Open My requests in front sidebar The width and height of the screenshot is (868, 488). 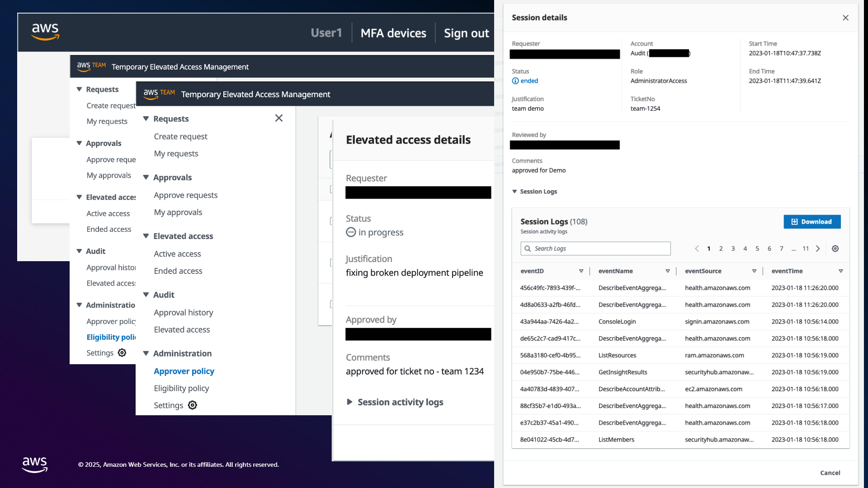176,154
